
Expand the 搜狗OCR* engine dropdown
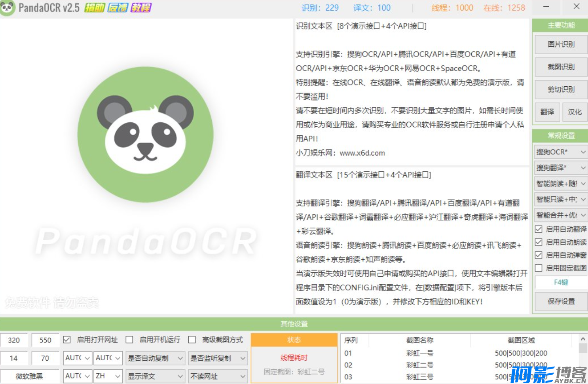click(x=561, y=152)
